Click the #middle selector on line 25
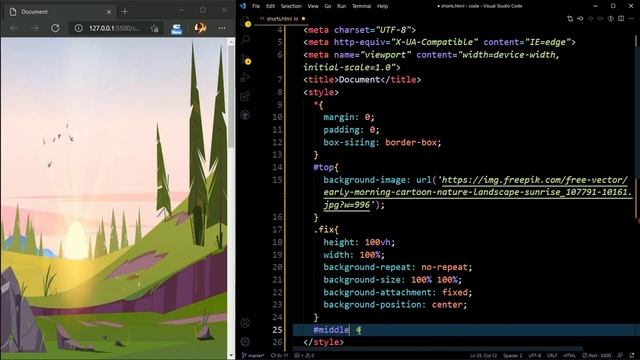 coord(331,330)
